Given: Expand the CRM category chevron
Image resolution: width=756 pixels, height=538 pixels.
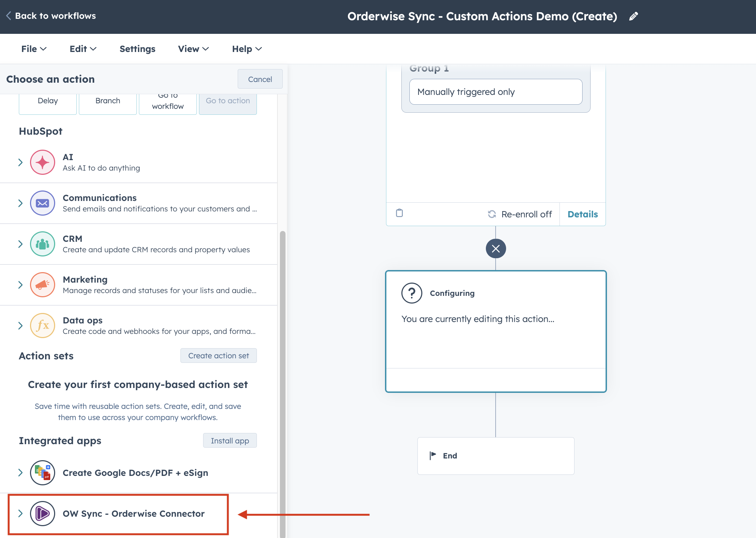Looking at the screenshot, I should [x=20, y=244].
